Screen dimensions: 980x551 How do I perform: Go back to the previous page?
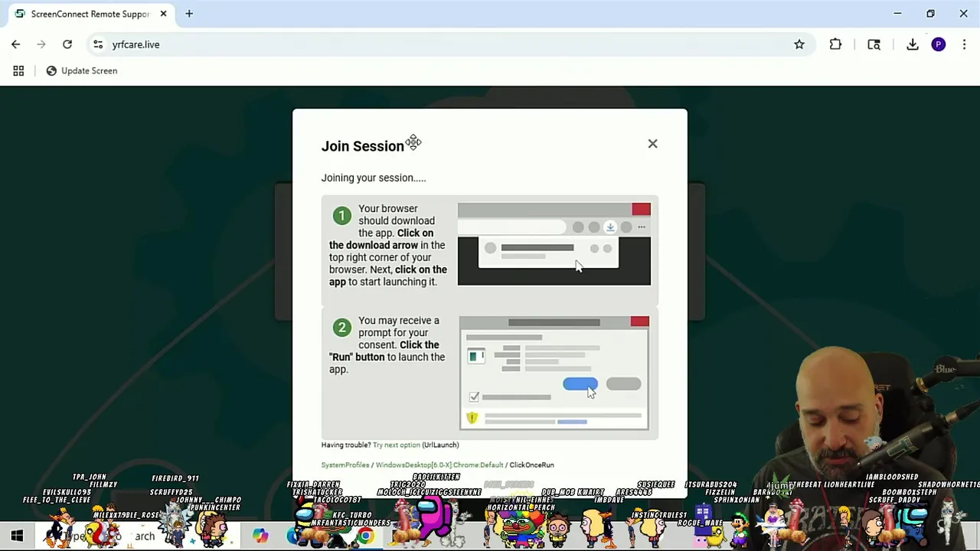(15, 44)
